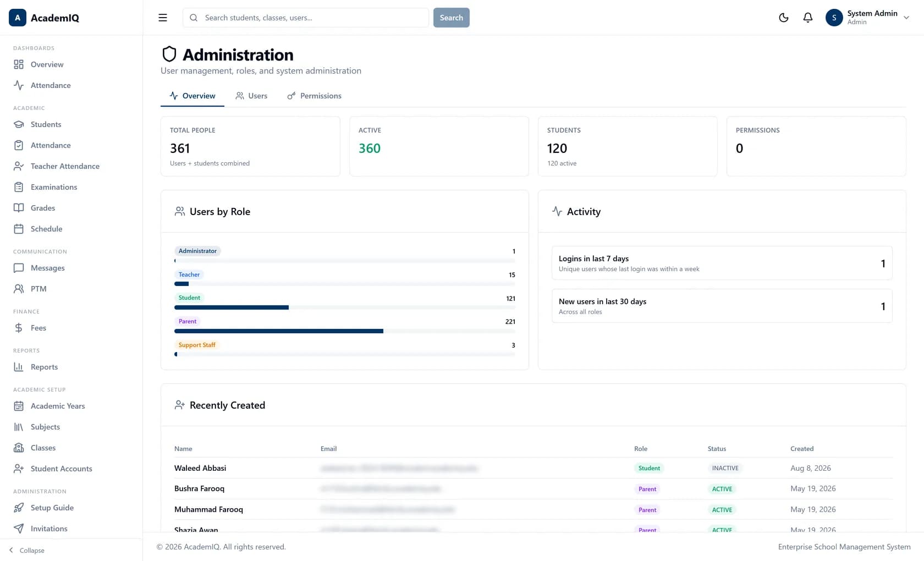Click the Teacher role badge
Viewport: 924px width, 561px height.
click(189, 274)
